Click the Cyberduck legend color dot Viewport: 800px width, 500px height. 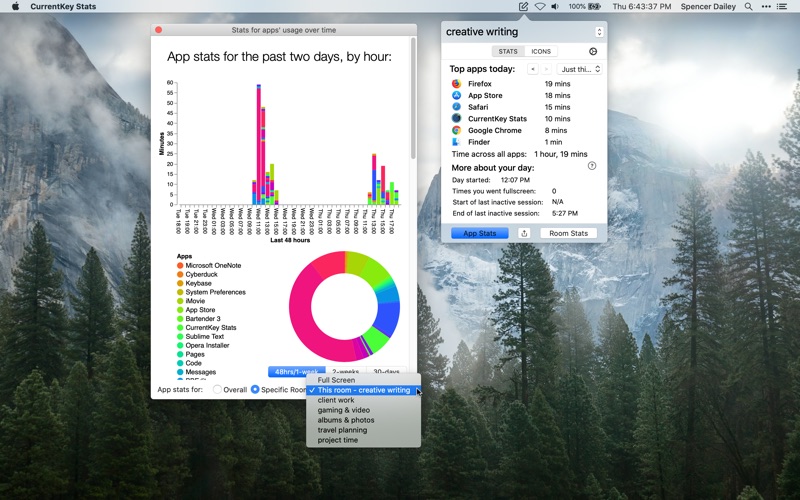[180, 274]
